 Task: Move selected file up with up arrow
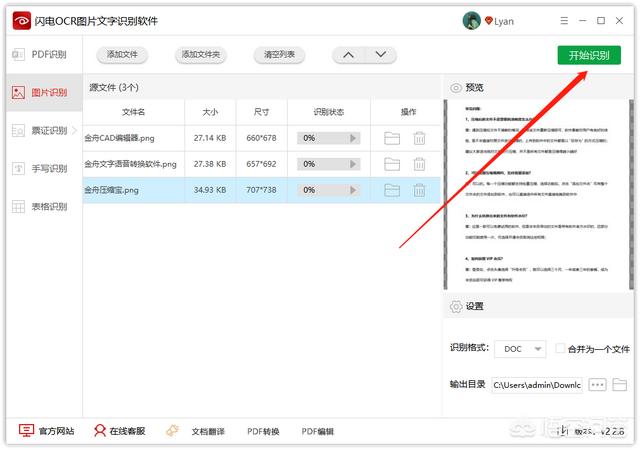[x=348, y=55]
